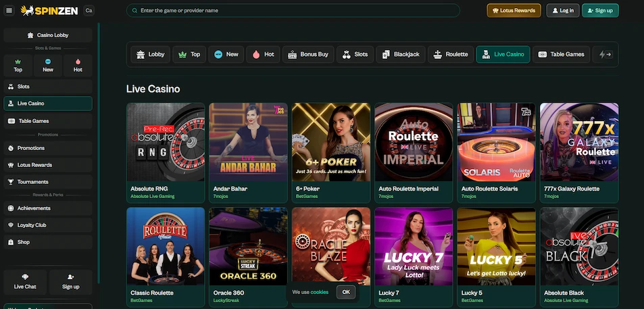Open the Absolute Black game thumbnail
Screen dimensions: 644x309
tap(579, 247)
